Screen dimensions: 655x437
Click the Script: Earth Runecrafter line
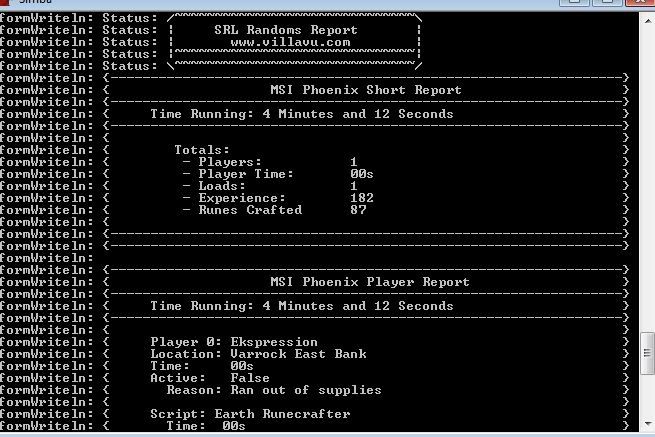coord(250,414)
